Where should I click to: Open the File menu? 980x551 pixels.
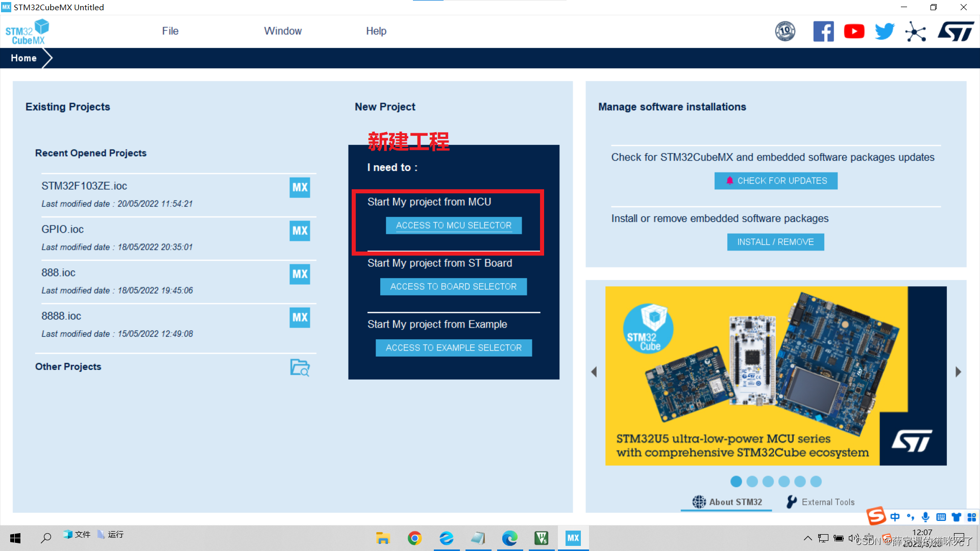(x=170, y=31)
